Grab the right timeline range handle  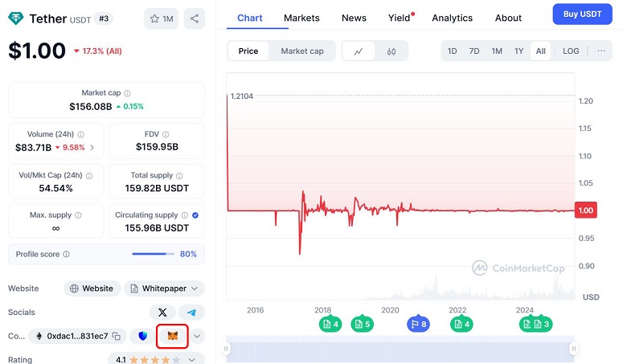(x=573, y=349)
